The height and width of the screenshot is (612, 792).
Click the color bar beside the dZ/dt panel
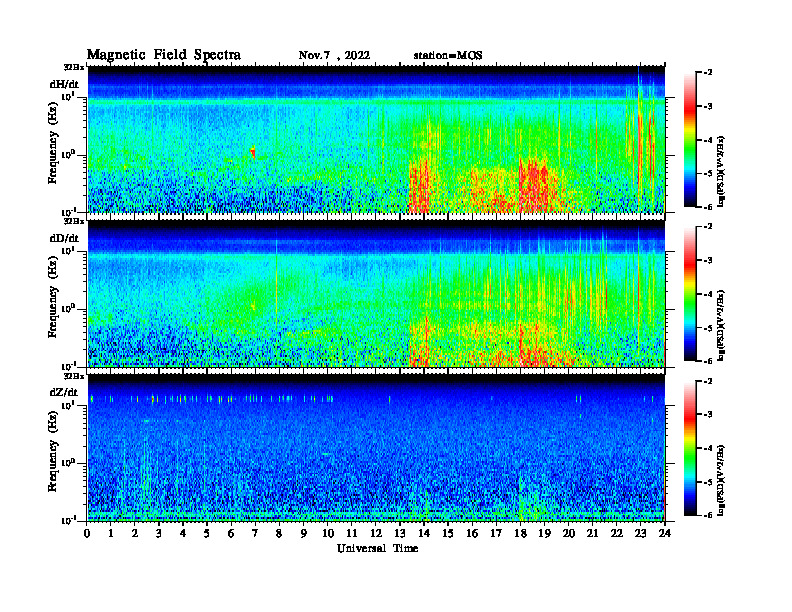click(x=689, y=448)
